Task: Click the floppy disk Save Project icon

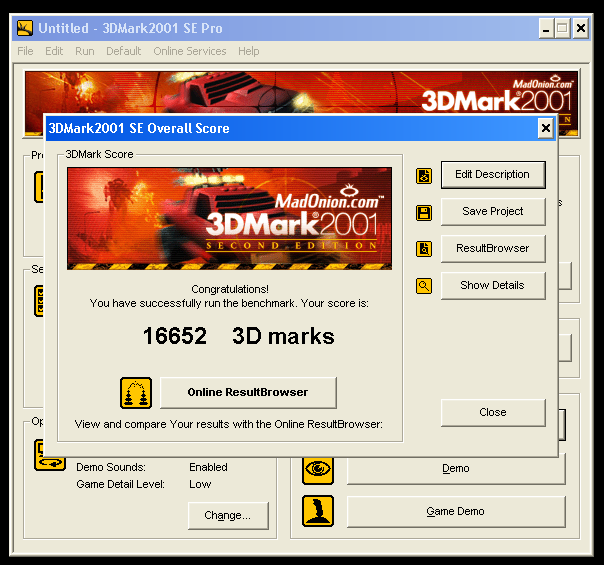Action: pyautogui.click(x=424, y=212)
